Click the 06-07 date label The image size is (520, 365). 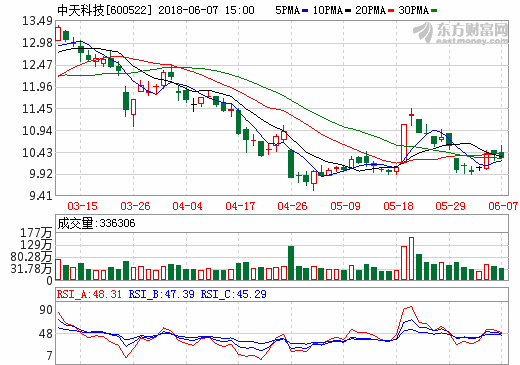click(x=503, y=206)
